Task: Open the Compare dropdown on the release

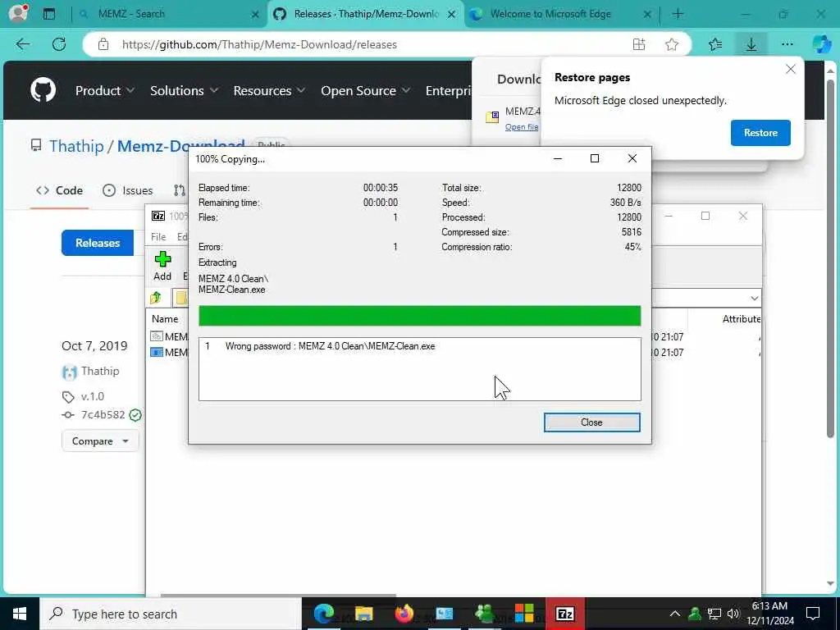Action: [100, 441]
